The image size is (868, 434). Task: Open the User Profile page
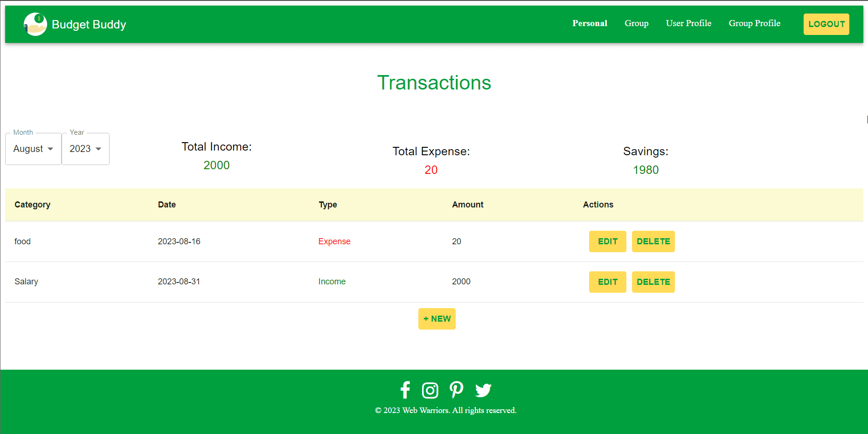coord(688,23)
